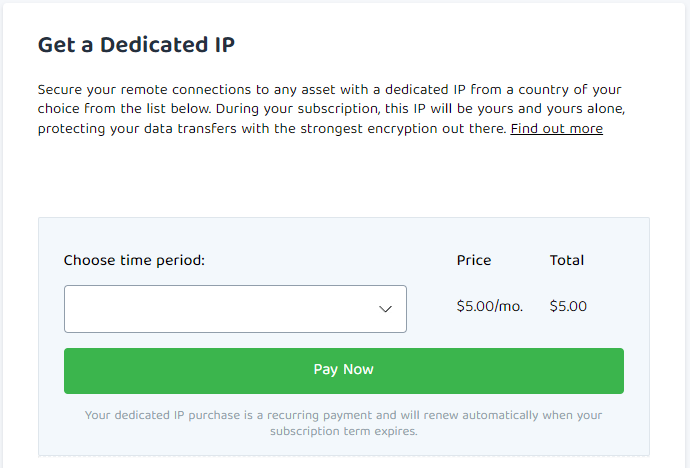Screen dimensions: 690x468
Task: Open the Find out more link
Action: (556, 129)
